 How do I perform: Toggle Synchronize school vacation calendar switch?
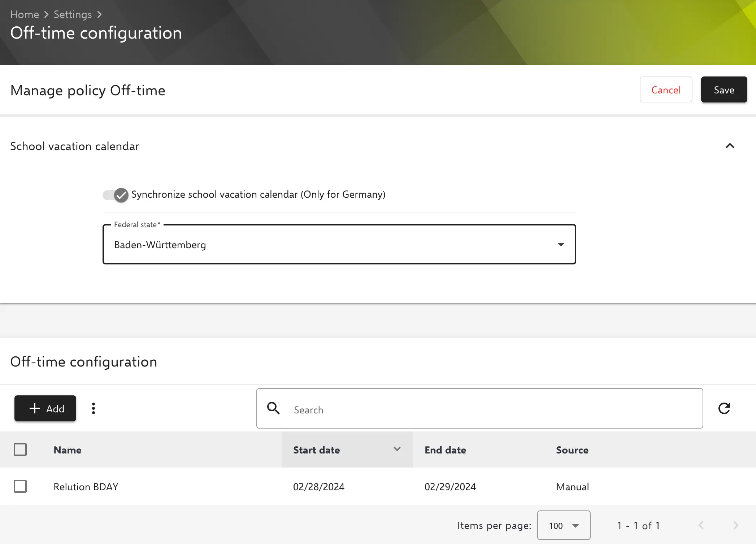116,195
